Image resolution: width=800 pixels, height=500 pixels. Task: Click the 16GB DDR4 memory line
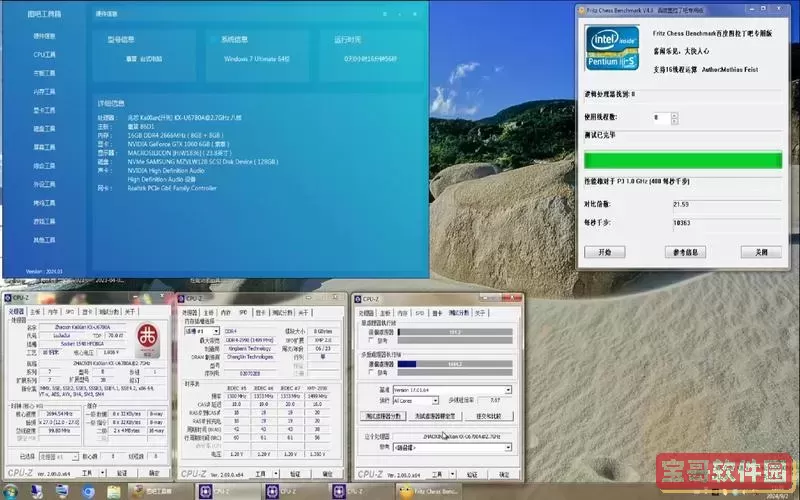click(x=175, y=135)
